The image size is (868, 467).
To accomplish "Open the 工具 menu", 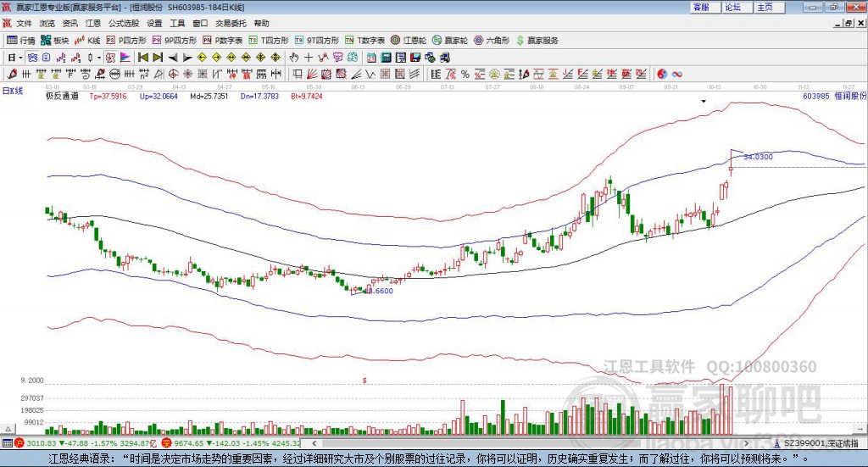I will pos(177,23).
